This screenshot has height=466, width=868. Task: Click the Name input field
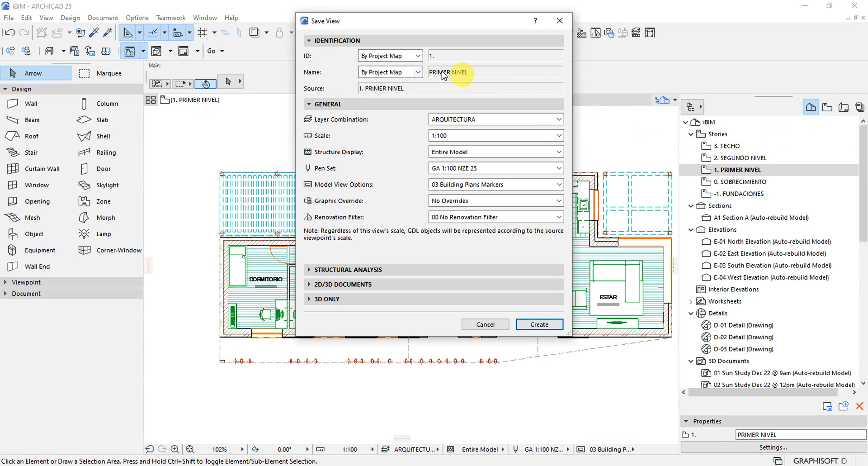coord(495,72)
